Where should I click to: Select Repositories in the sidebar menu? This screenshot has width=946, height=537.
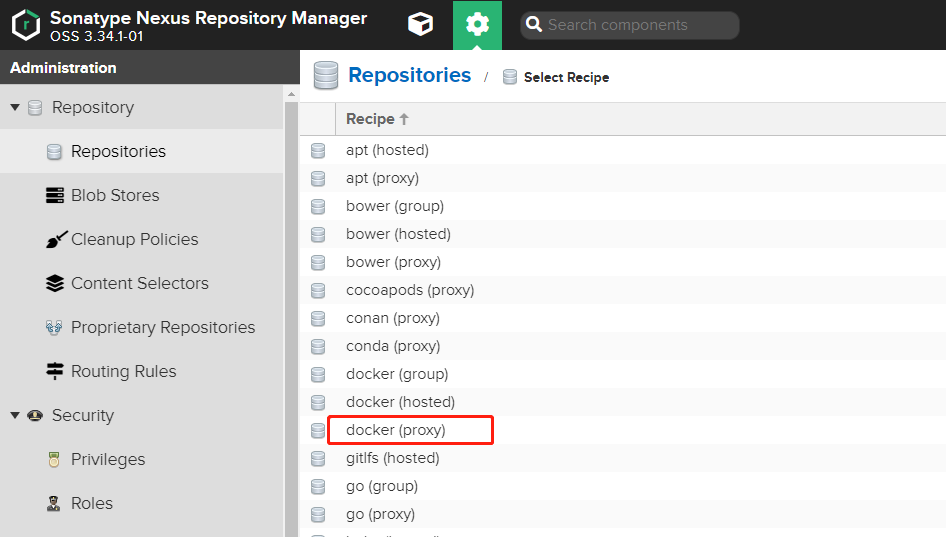[x=118, y=152]
